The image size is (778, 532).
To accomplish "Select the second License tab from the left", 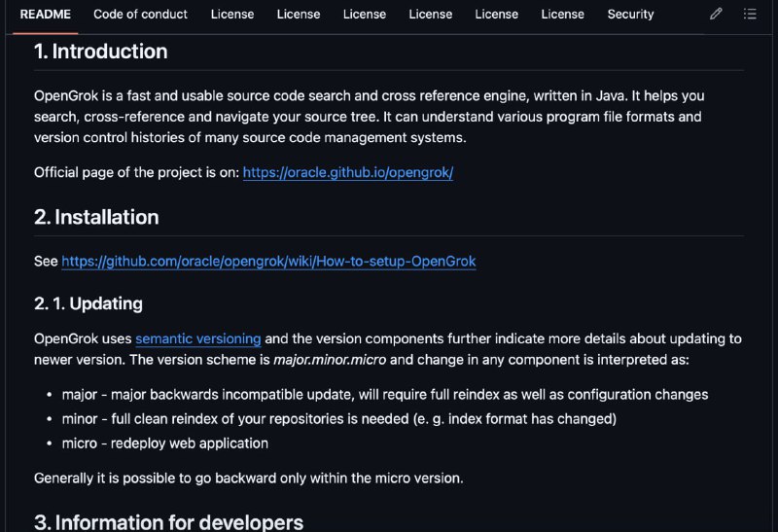I will click(299, 15).
